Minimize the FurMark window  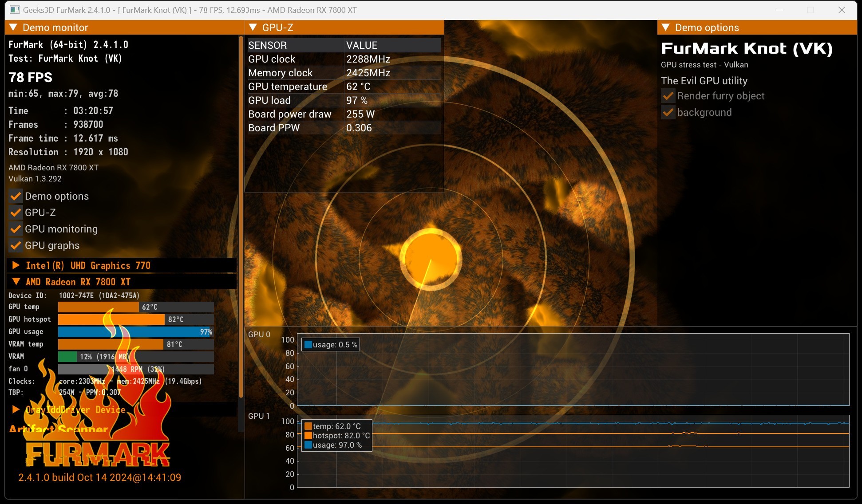click(x=780, y=10)
